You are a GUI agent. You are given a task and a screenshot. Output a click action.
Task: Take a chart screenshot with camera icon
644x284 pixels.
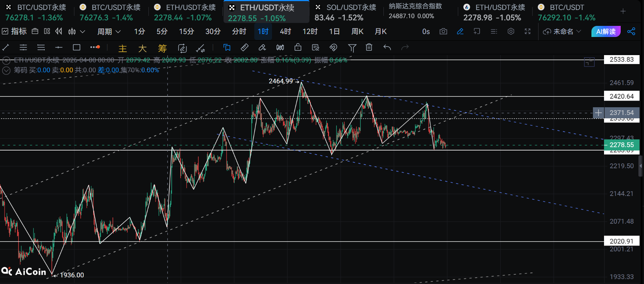tap(443, 31)
